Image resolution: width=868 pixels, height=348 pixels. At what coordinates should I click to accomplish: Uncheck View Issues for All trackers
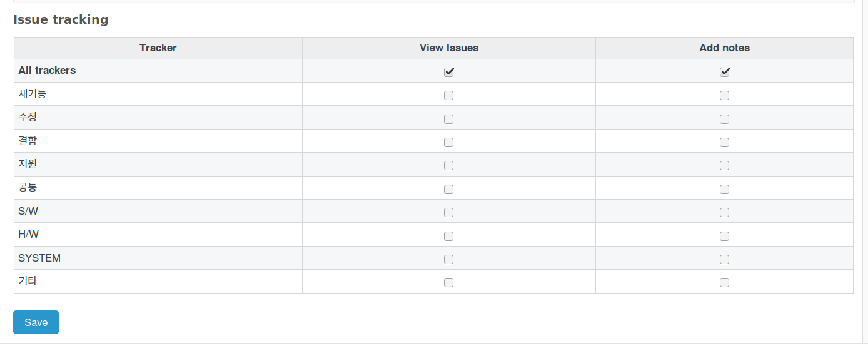pos(448,72)
